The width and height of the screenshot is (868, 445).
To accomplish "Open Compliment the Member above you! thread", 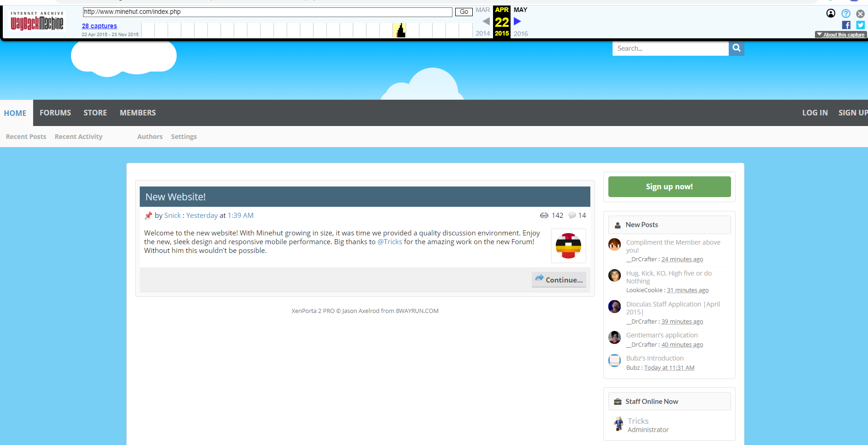I will click(x=673, y=246).
